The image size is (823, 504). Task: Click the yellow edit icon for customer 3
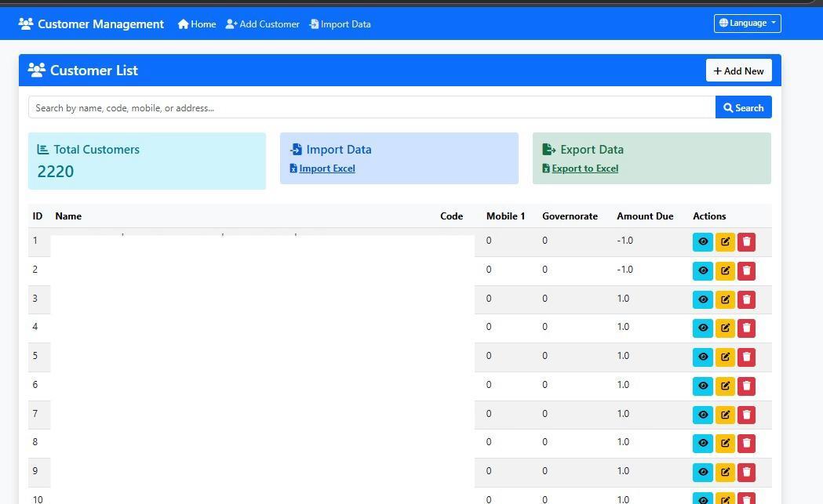(725, 299)
